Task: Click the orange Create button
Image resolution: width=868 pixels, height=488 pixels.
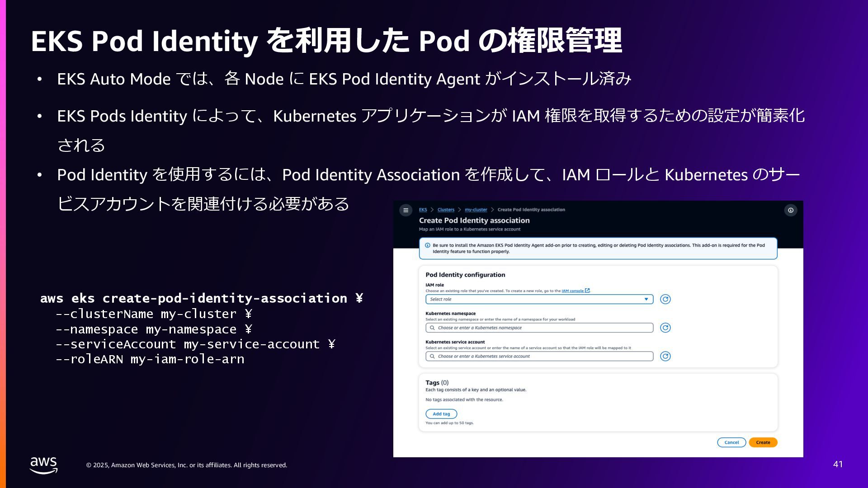Action: pos(763,442)
